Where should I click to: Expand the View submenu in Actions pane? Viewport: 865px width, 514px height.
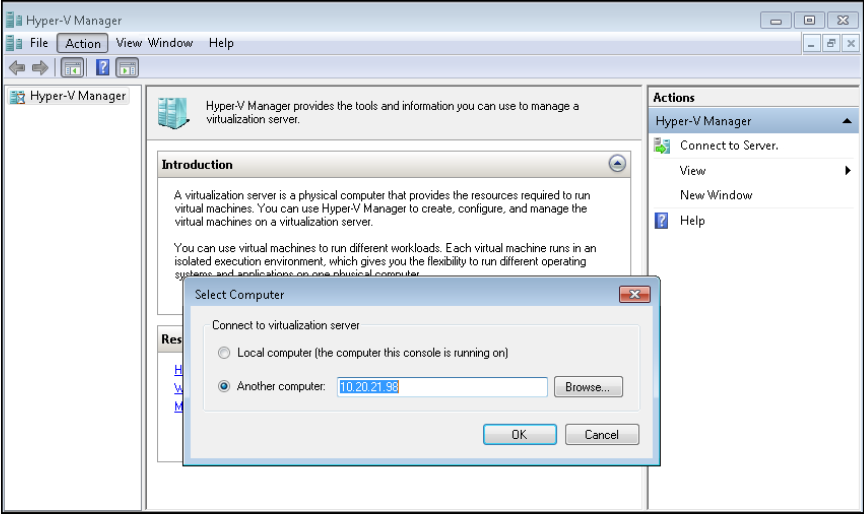pos(847,171)
